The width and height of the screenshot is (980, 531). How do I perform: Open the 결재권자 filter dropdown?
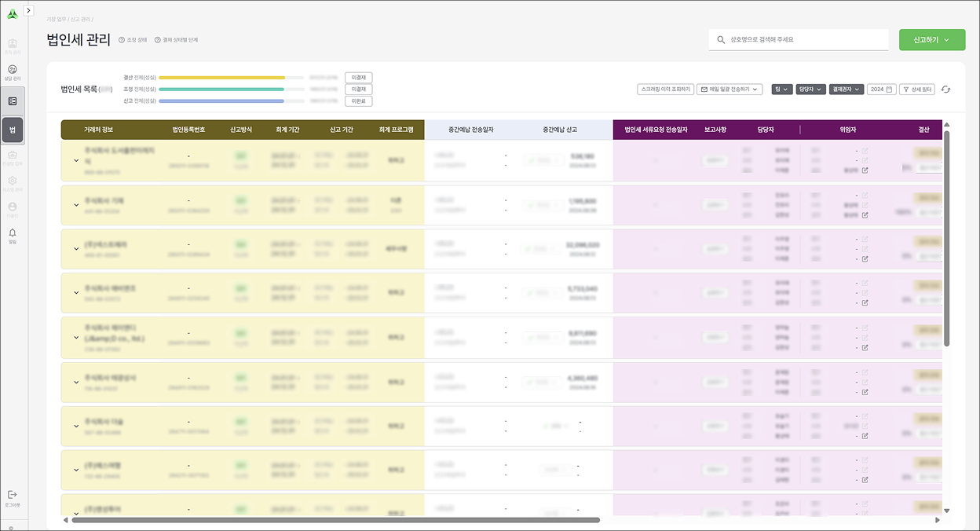(x=847, y=90)
